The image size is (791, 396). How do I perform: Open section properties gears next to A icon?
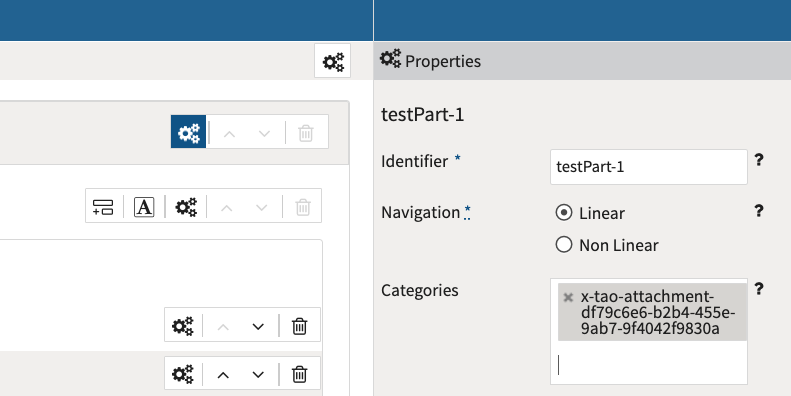click(x=186, y=207)
